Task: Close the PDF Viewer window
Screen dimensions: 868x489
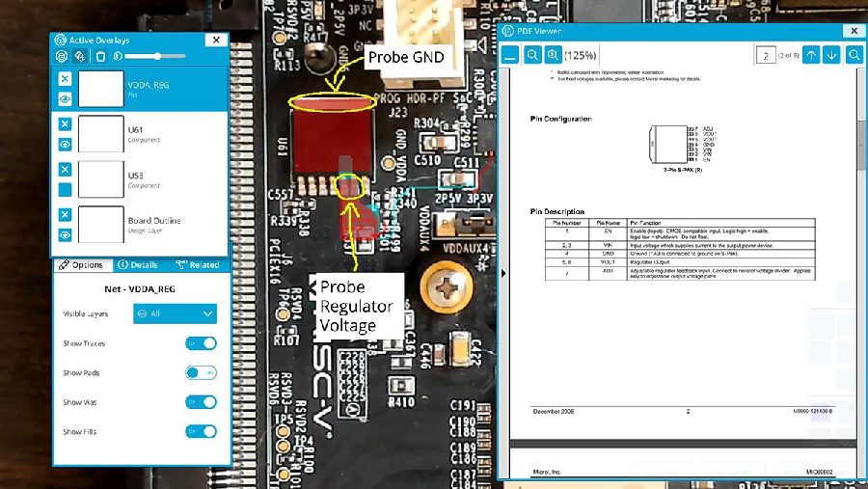Action: (854, 31)
